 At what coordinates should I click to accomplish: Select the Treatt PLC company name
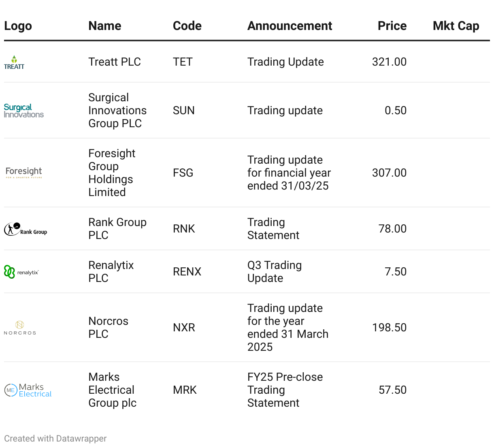pyautogui.click(x=115, y=62)
